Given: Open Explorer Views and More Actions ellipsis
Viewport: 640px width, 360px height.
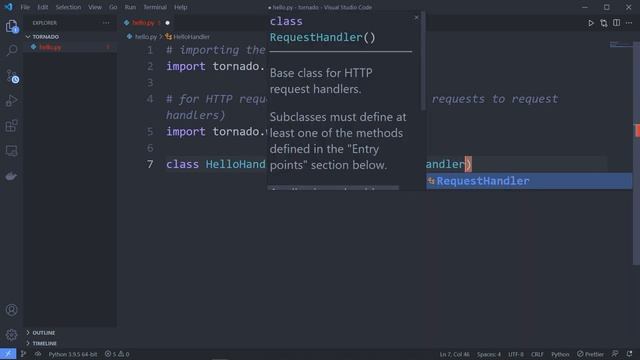Looking at the screenshot, I should click(106, 23).
